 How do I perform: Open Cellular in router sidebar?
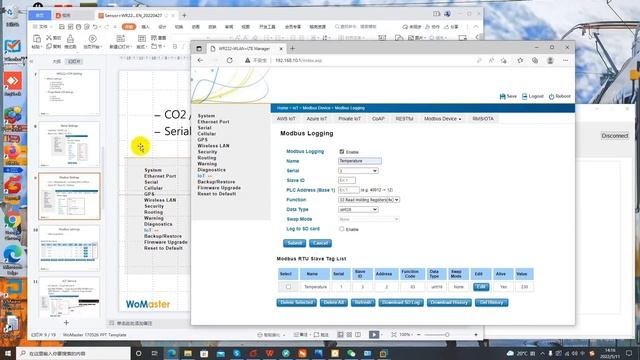[x=207, y=134]
